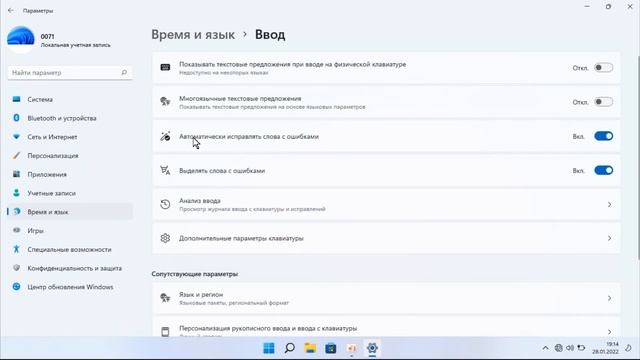Open Анализ ввода settings row
This screenshot has width=640, height=360.
point(386,204)
